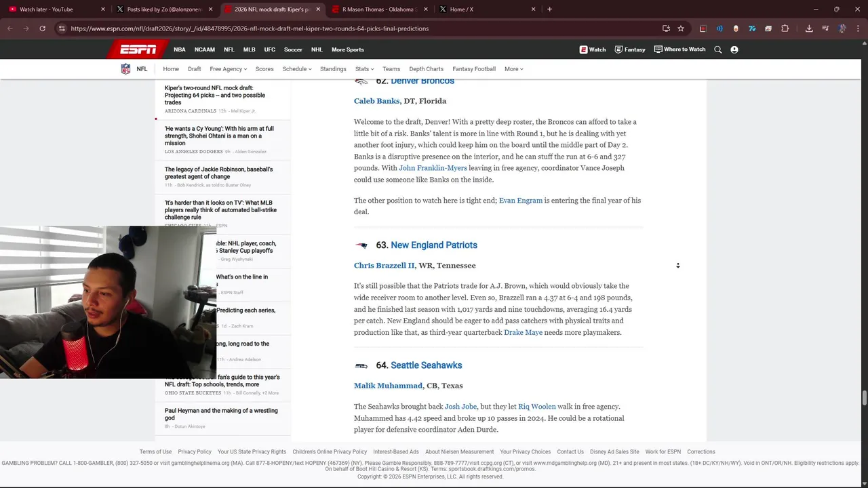Open Malik Muhammad player link

click(x=388, y=386)
